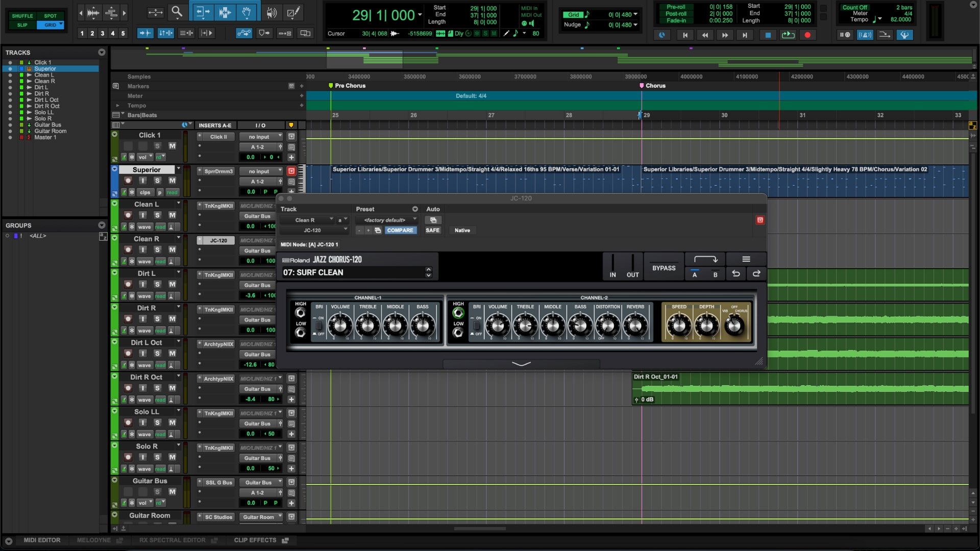The image size is (980, 551).
Task: Select the Pencil tool
Action: click(293, 12)
